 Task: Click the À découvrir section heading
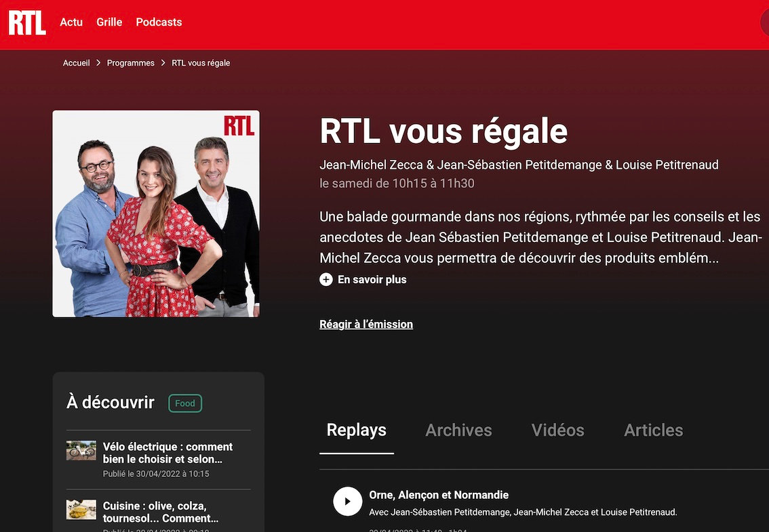(x=111, y=403)
